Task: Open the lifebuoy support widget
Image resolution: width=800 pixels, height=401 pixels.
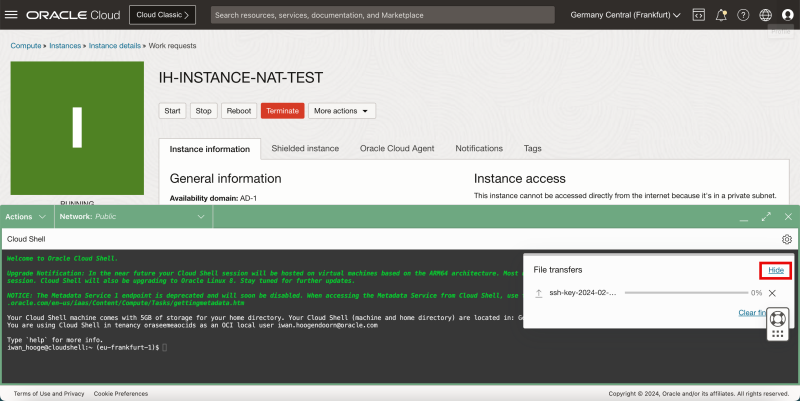Action: [x=778, y=319]
